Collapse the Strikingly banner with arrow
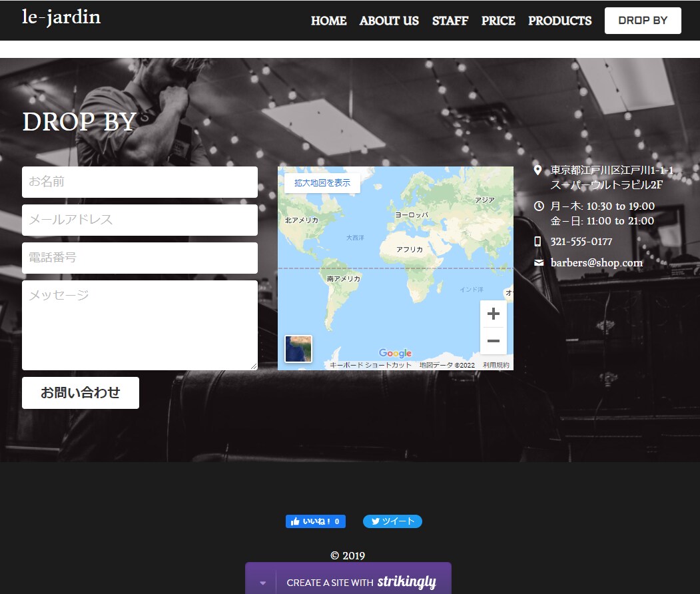 click(262, 583)
